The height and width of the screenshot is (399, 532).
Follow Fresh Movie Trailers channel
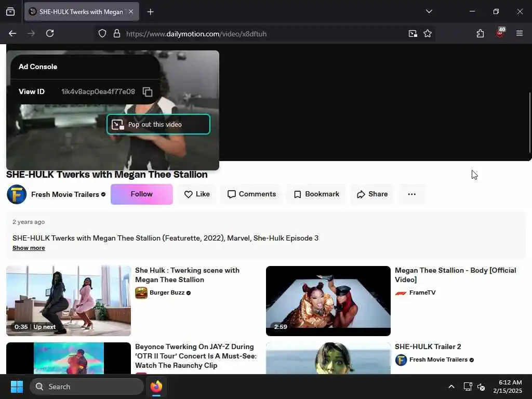click(x=141, y=194)
